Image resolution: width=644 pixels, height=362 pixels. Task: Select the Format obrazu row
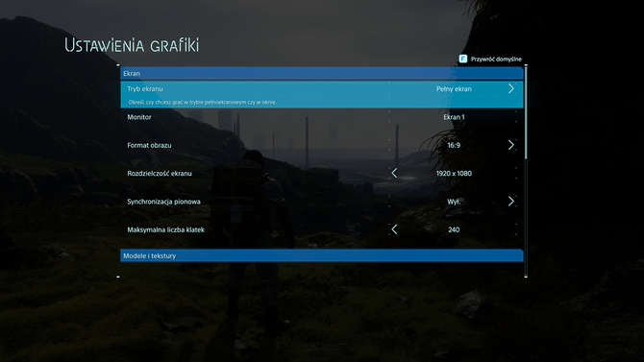tap(322, 145)
